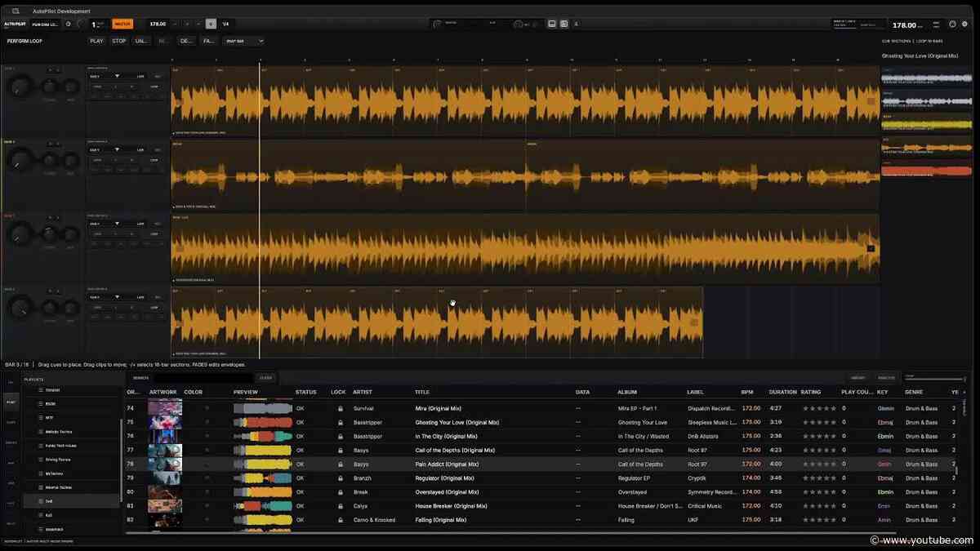
Task: Click the list icon beside the Melodic Techno playlist
Action: click(x=41, y=431)
